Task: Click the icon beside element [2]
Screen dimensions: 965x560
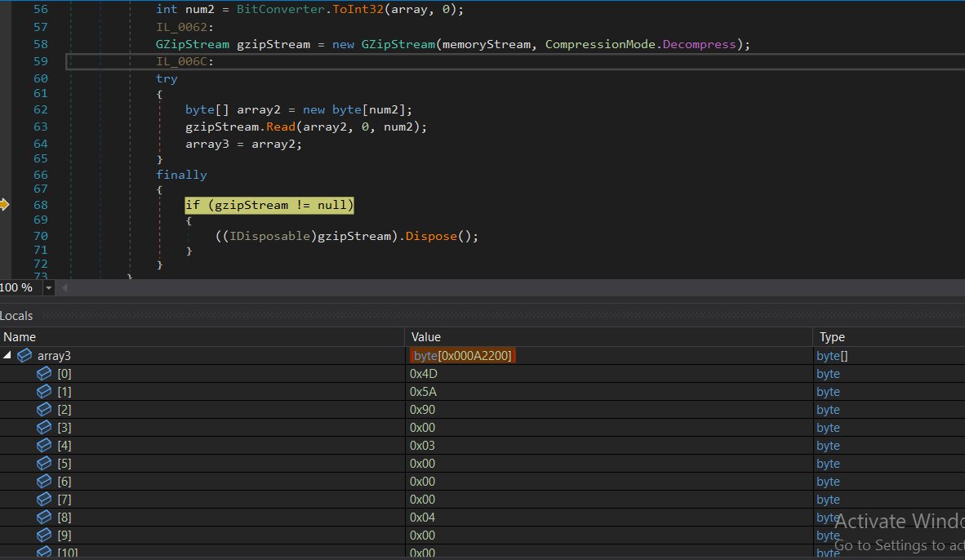Action: click(x=44, y=410)
